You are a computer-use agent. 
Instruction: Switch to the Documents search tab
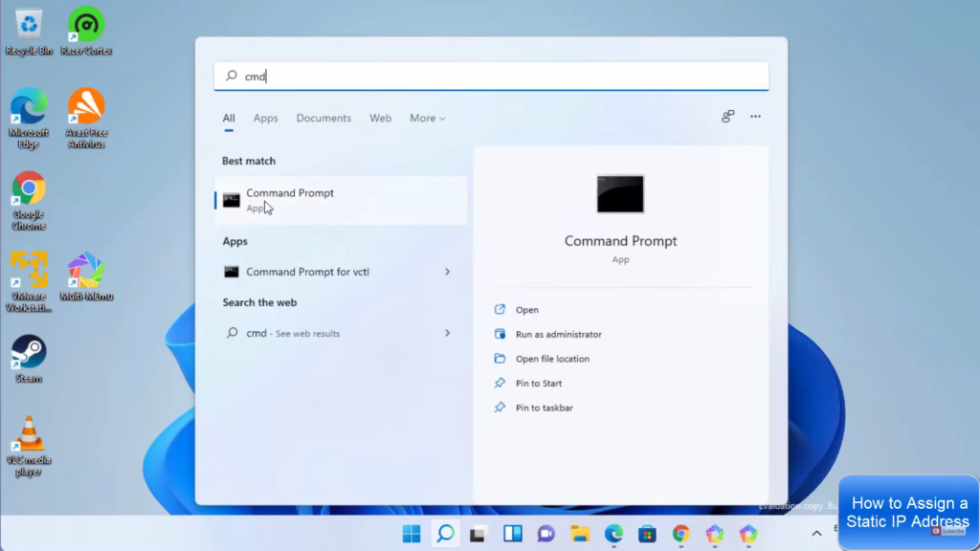pyautogui.click(x=323, y=119)
